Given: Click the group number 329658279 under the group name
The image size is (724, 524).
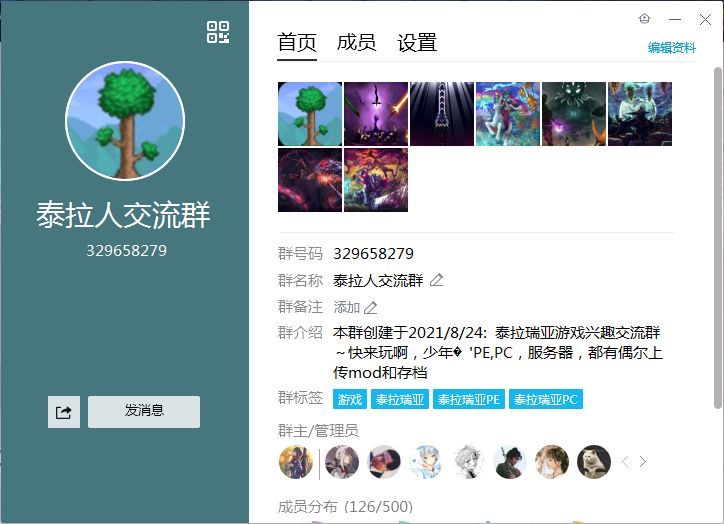Looking at the screenshot, I should [126, 251].
